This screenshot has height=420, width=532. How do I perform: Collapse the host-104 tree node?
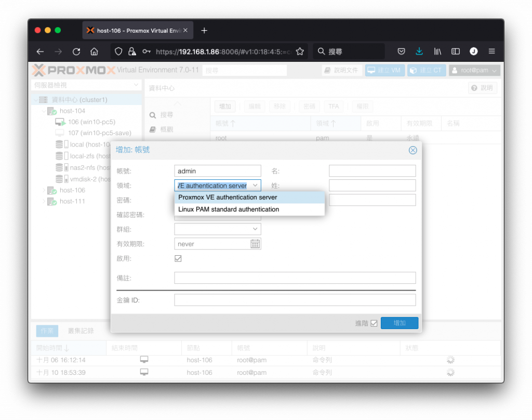click(x=44, y=111)
